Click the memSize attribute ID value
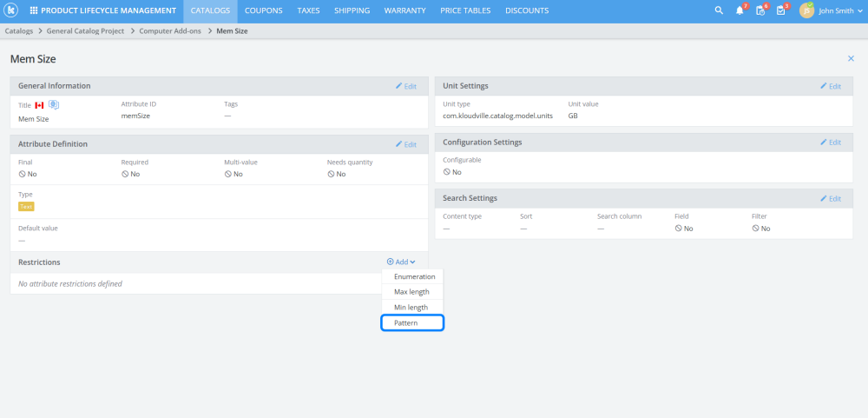This screenshot has height=418, width=868. (135, 116)
